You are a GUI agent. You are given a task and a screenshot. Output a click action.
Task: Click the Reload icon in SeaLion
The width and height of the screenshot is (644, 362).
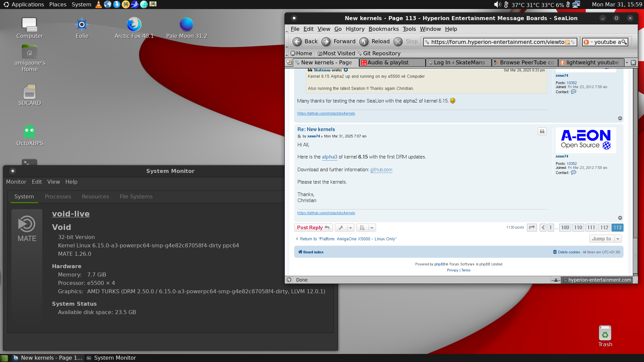364,42
